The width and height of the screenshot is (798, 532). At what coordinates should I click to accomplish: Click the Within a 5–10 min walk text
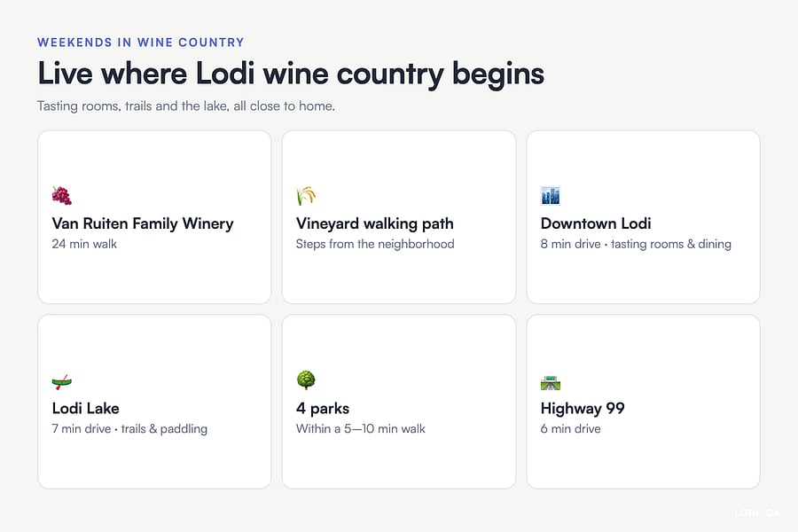pyautogui.click(x=360, y=428)
